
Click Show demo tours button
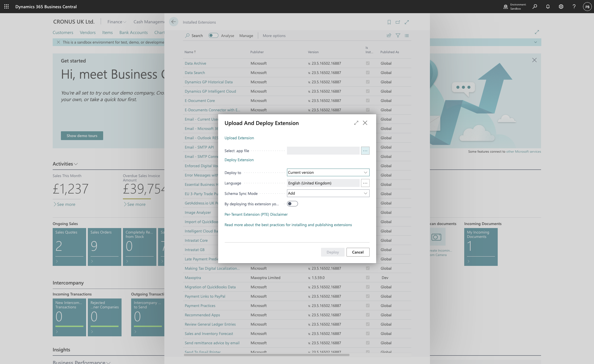[x=82, y=136]
